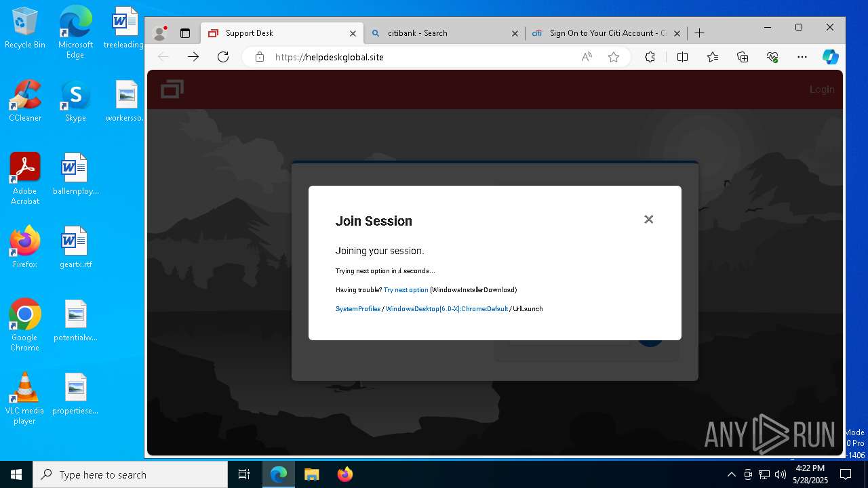Open the geartx.rtf file on the desktop
The image size is (868, 488).
click(75, 247)
